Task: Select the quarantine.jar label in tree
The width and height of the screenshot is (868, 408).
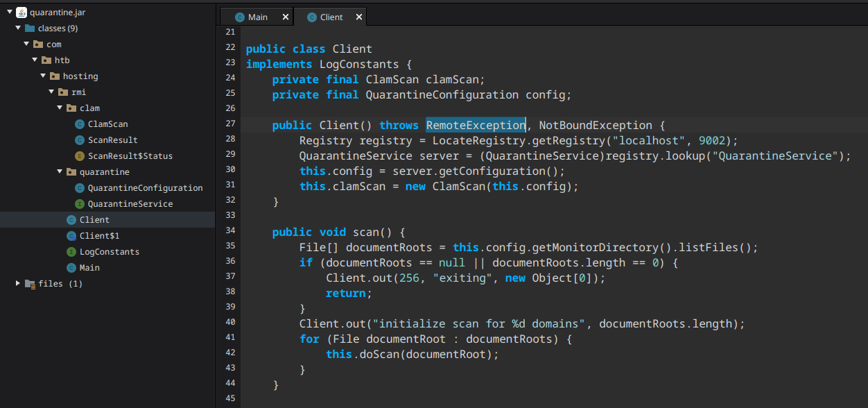Action: 58,12
